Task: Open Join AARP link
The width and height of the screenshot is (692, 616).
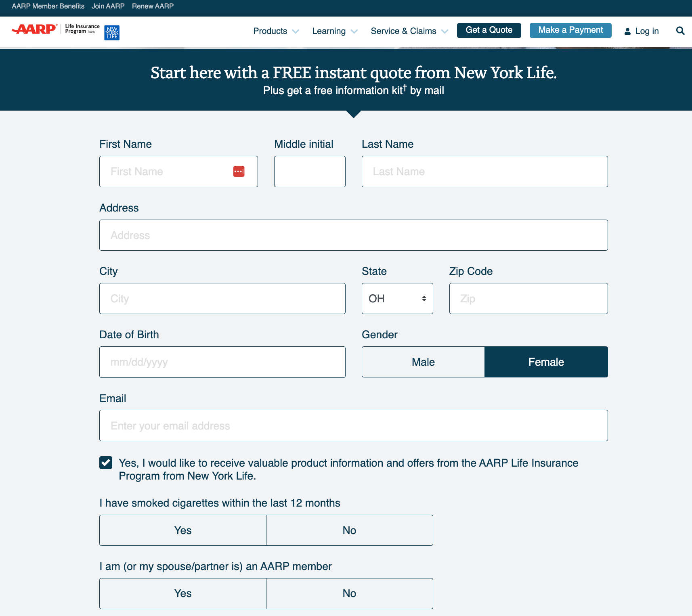Action: pos(108,6)
